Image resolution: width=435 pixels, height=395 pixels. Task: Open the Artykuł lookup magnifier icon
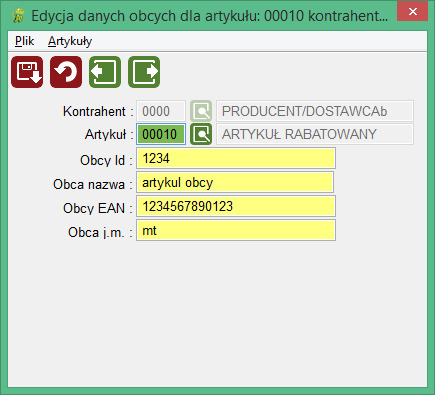[x=201, y=134]
